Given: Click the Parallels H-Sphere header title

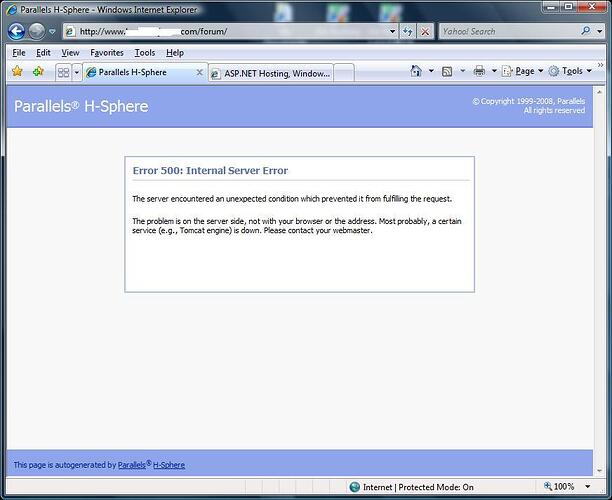Looking at the screenshot, I should click(x=81, y=106).
